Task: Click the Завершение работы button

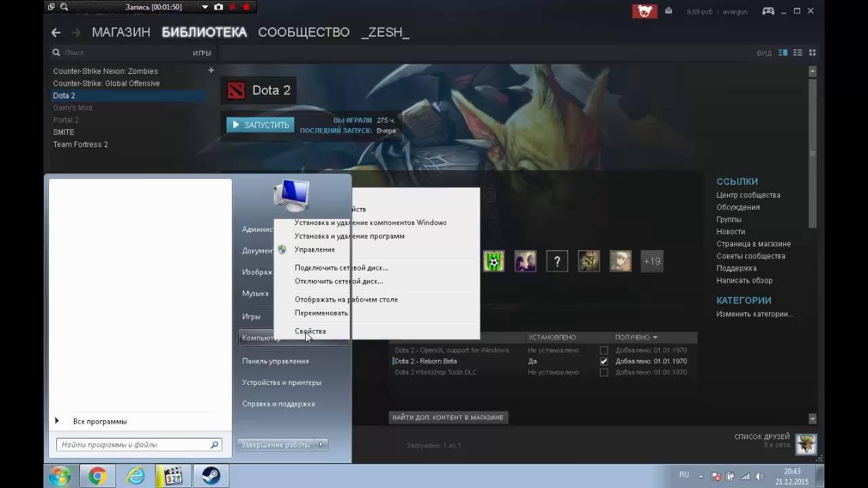Action: point(277,445)
